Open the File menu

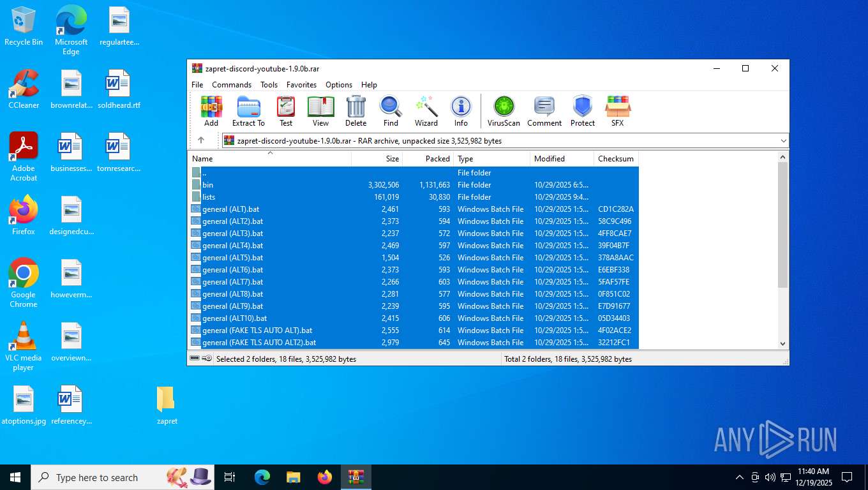197,84
